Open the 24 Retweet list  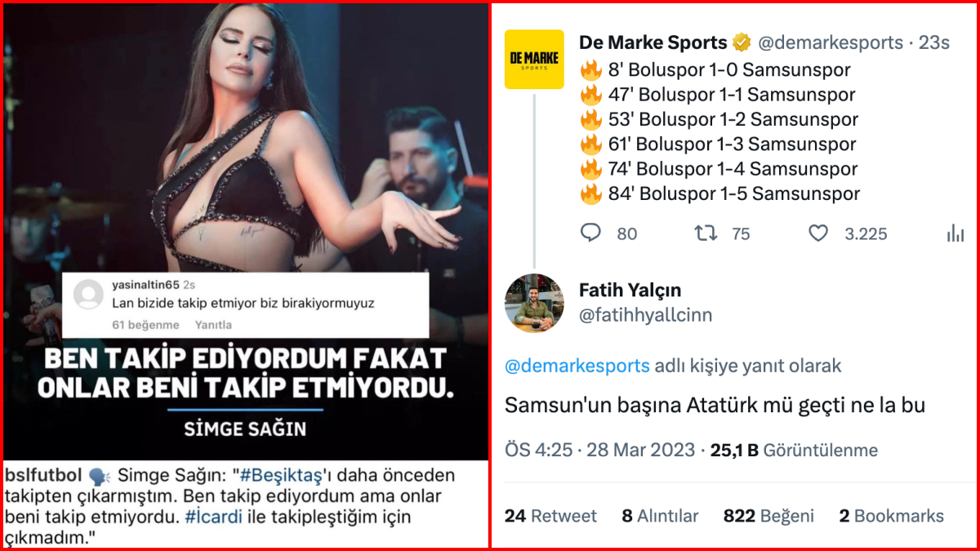pos(550,516)
